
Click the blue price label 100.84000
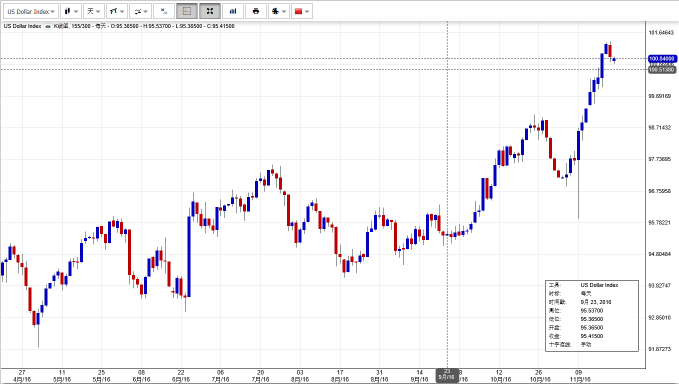pos(662,58)
